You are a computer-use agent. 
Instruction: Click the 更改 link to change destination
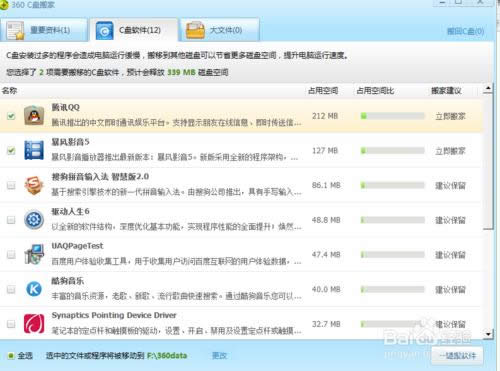pos(219,356)
